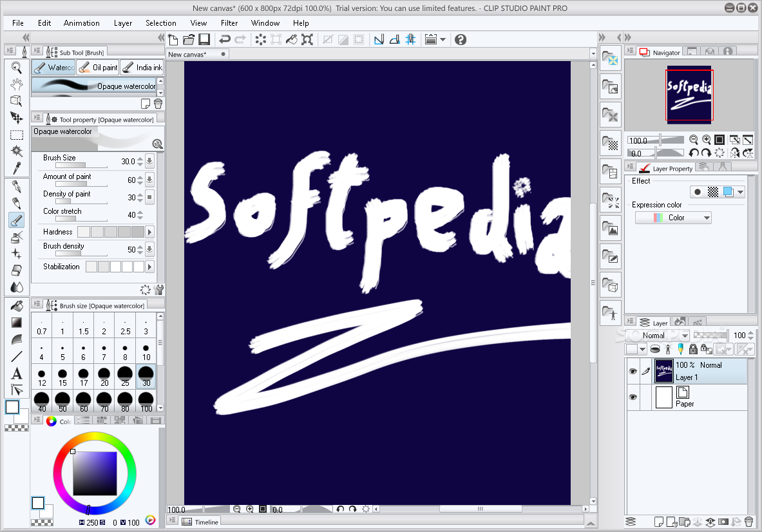762x532 pixels.
Task: Open the Timeline panel tab
Action: [x=201, y=522]
